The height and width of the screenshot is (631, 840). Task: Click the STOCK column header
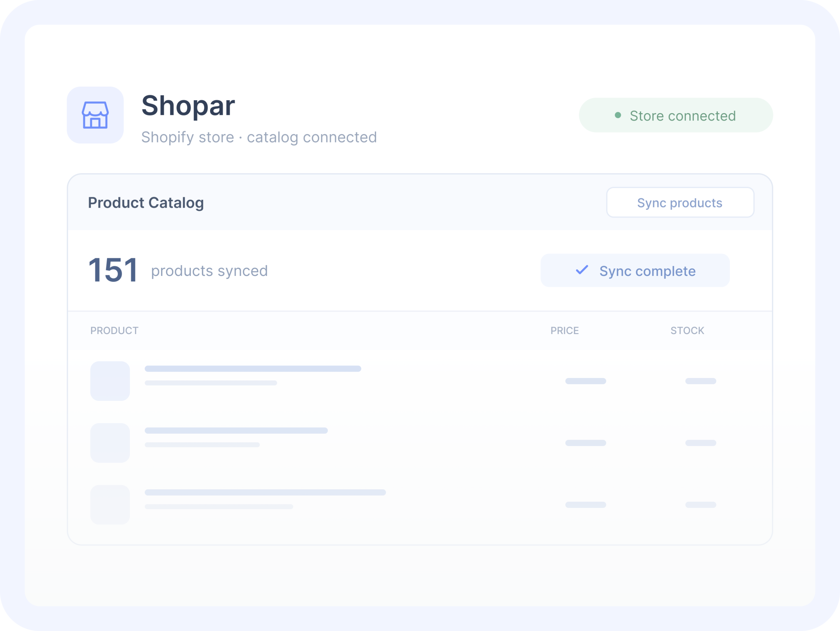click(687, 331)
